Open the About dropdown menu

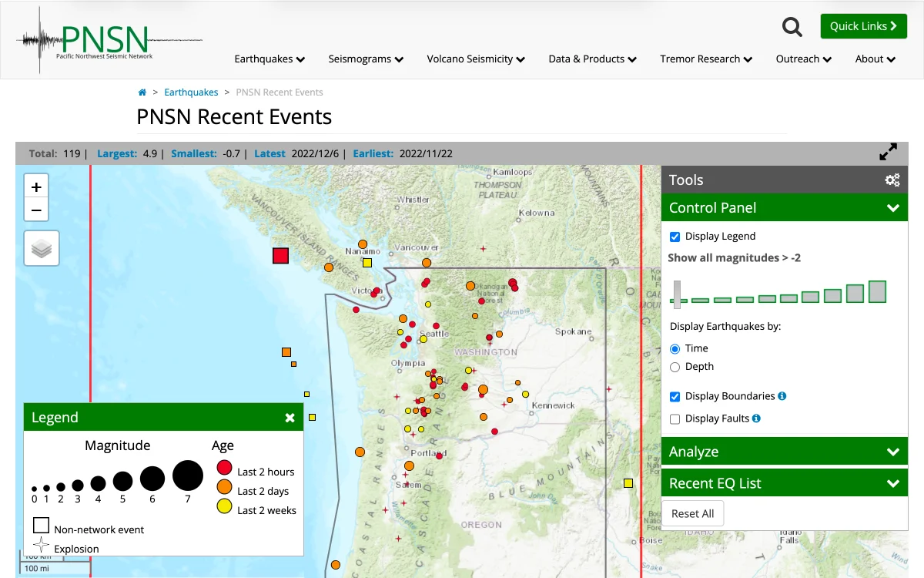(875, 59)
